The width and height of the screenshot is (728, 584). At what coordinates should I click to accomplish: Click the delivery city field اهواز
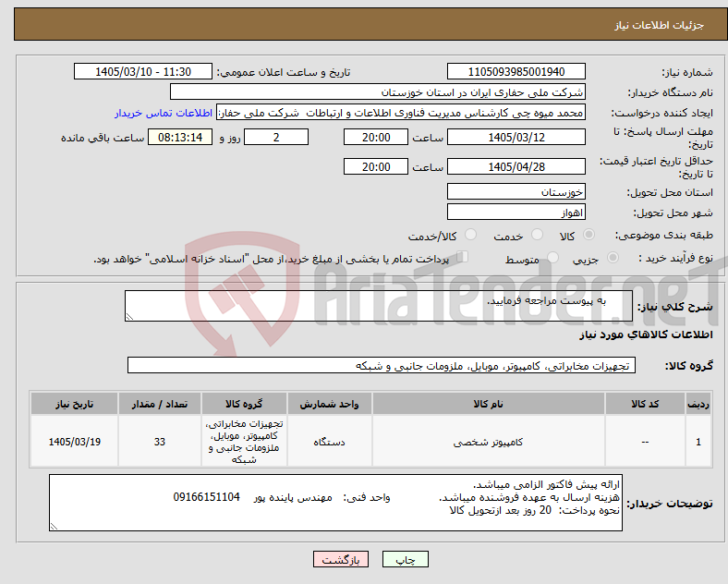(x=516, y=213)
